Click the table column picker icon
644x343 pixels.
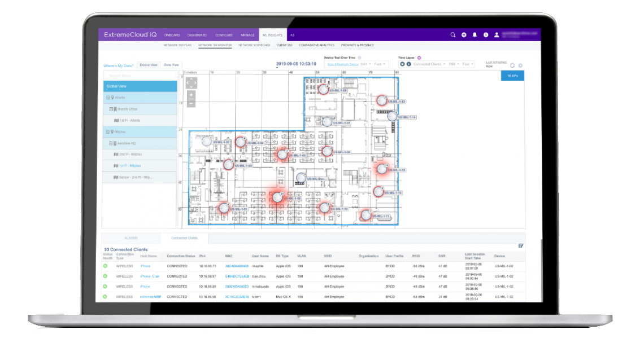[521, 246]
